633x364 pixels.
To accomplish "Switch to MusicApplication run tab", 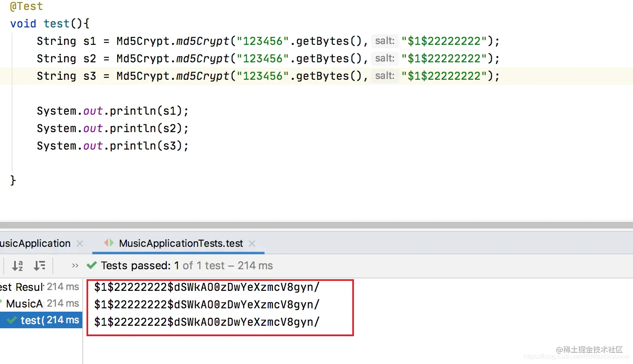I will pyautogui.click(x=35, y=243).
